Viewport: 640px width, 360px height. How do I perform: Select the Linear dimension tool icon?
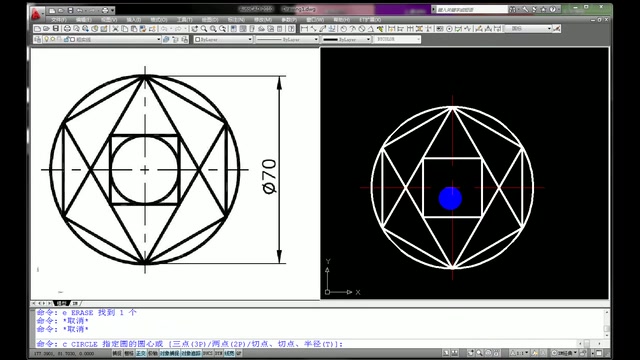[x=304, y=29]
